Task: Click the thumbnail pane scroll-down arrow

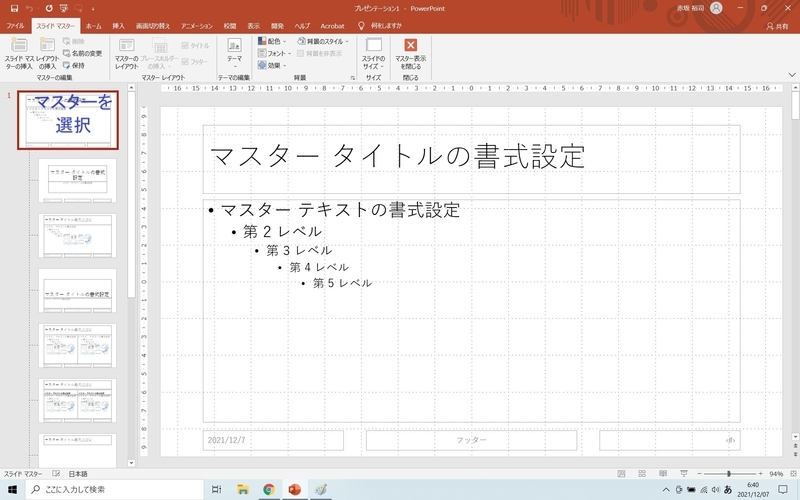Action: tap(131, 463)
